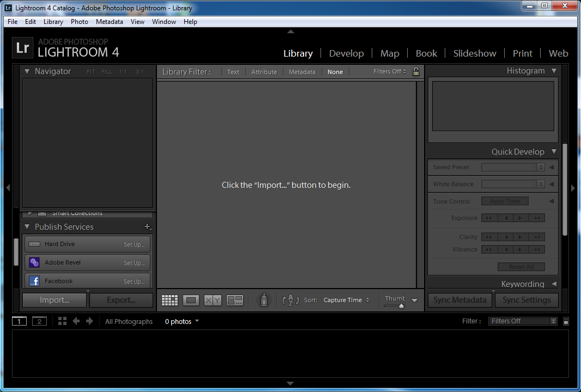
Task: Set Navigator zoom to FILL
Action: (x=107, y=72)
